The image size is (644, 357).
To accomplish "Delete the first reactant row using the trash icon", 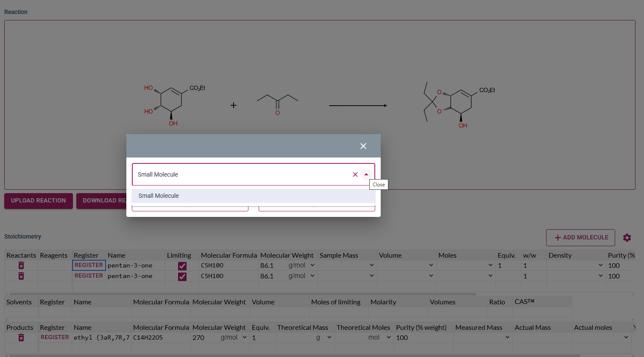I will pos(21,266).
